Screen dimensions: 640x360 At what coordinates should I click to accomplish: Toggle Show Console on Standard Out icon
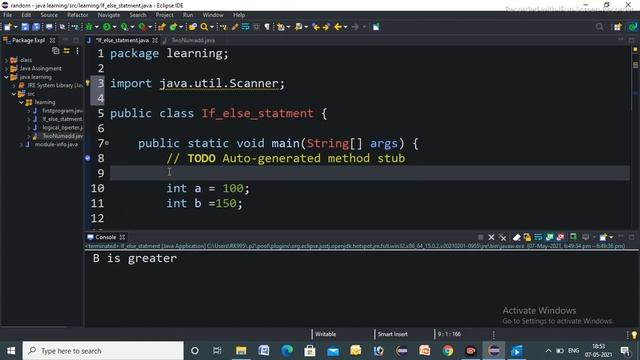549,237
